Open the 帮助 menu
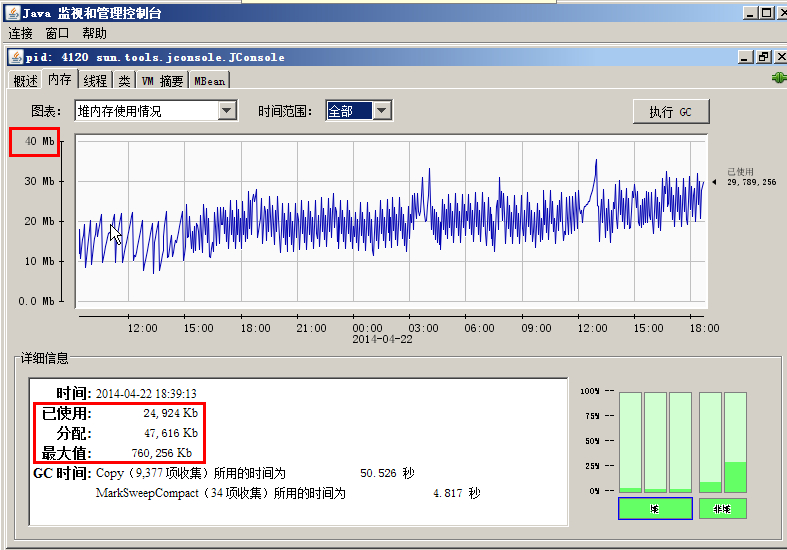 pos(94,34)
